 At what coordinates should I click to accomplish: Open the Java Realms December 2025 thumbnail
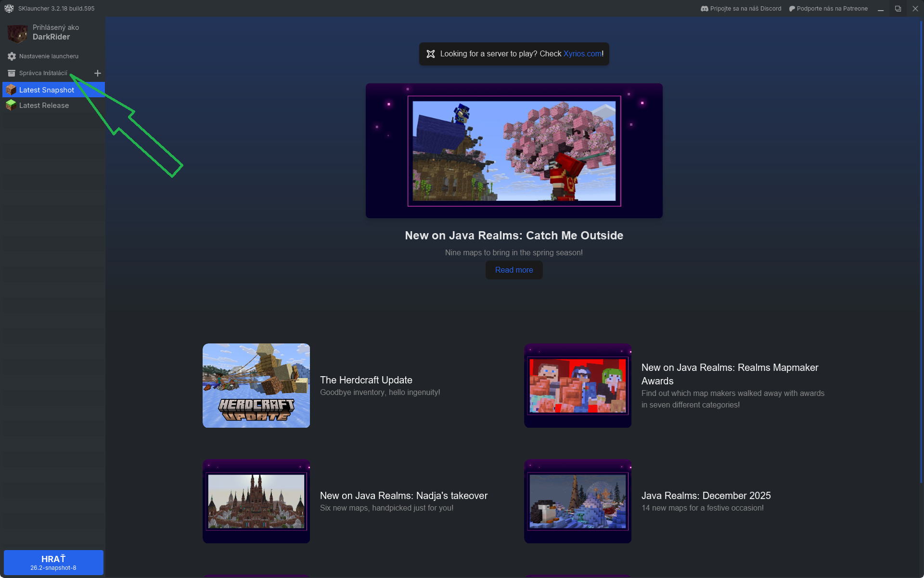click(x=577, y=501)
